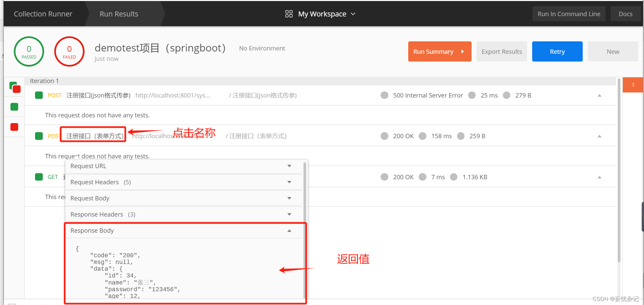Expand the Request Body section
The image size is (644, 305).
(x=184, y=198)
